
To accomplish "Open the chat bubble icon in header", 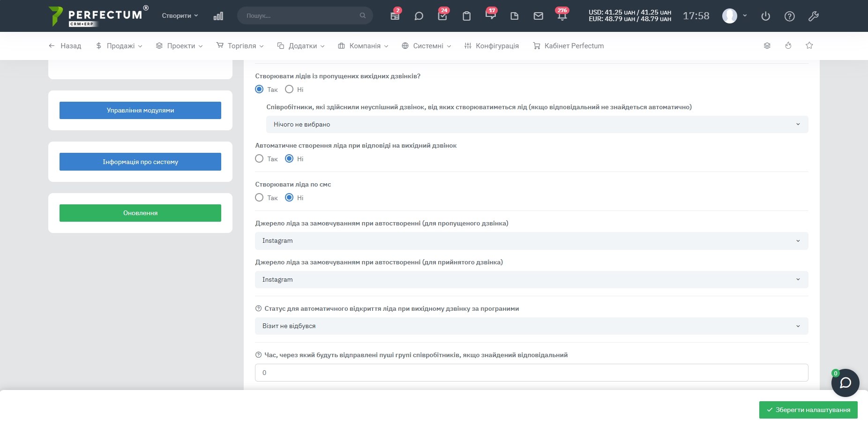I will pos(419,16).
